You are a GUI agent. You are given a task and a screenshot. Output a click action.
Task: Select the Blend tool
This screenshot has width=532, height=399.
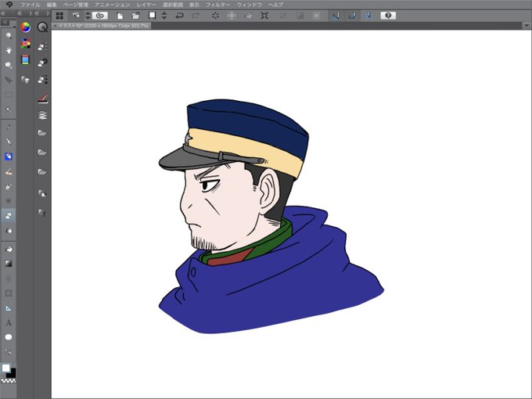click(x=9, y=231)
